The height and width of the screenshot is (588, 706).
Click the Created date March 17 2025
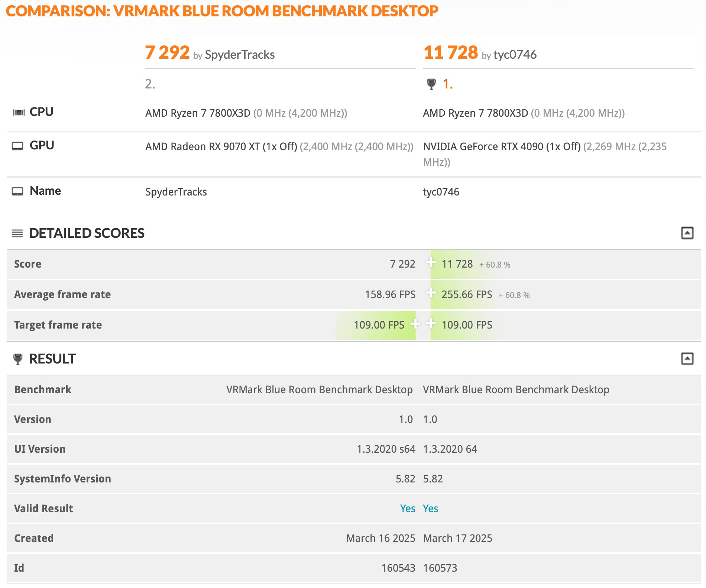pyautogui.click(x=458, y=538)
